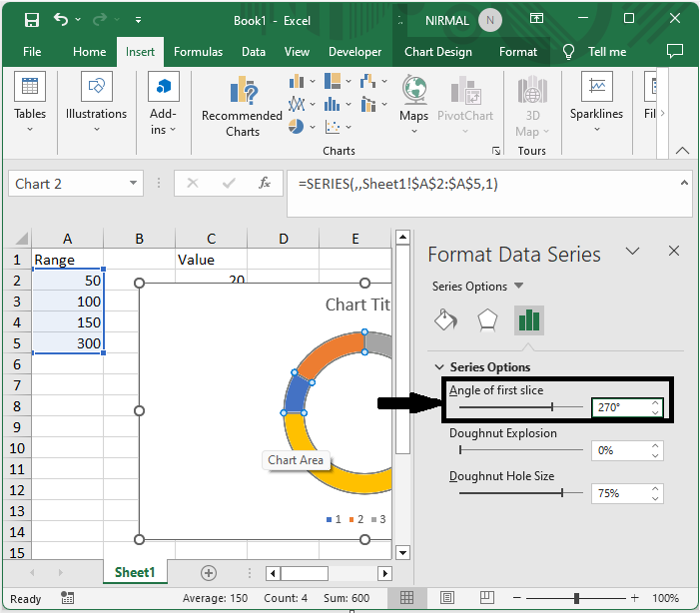Screen dimensions: 700x613
Task: Open the Developer tab
Action: click(354, 52)
